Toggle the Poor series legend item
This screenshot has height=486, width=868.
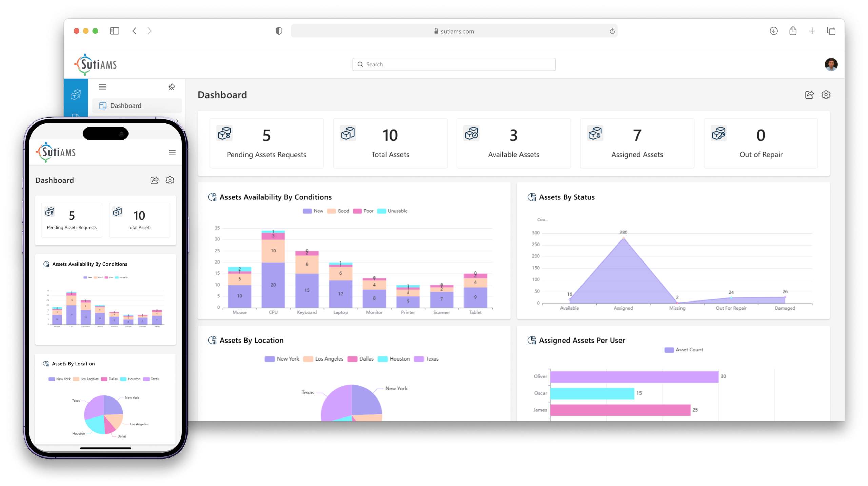(x=363, y=211)
